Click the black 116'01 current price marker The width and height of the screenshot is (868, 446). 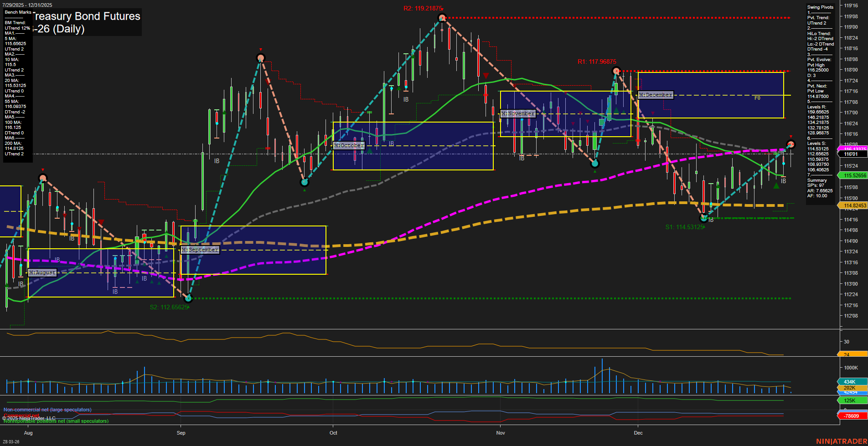coord(852,154)
